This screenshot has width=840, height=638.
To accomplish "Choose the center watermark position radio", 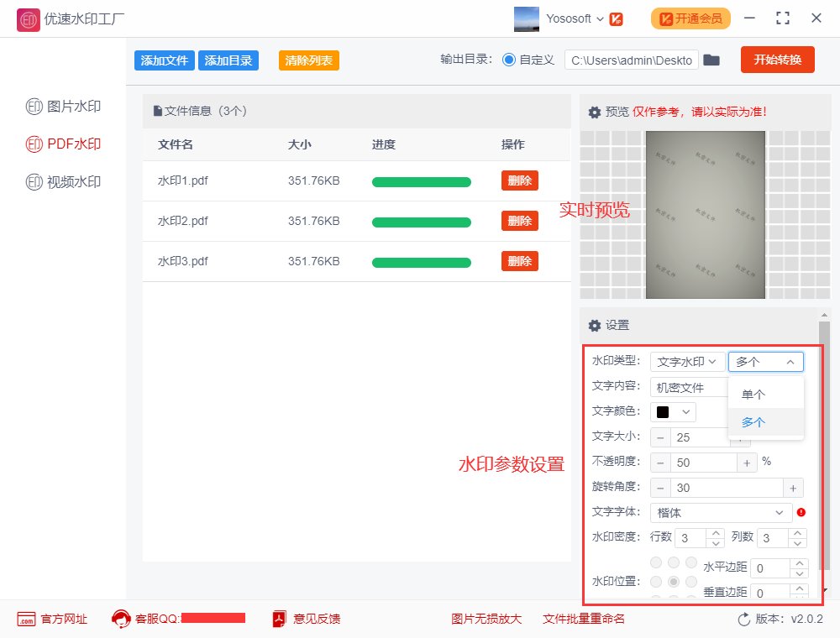I will coord(674,581).
